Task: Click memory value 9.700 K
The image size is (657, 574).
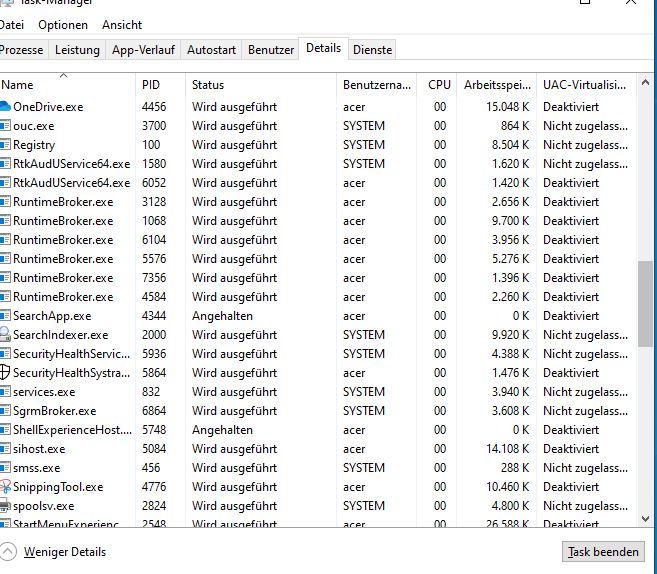Action: coord(510,221)
